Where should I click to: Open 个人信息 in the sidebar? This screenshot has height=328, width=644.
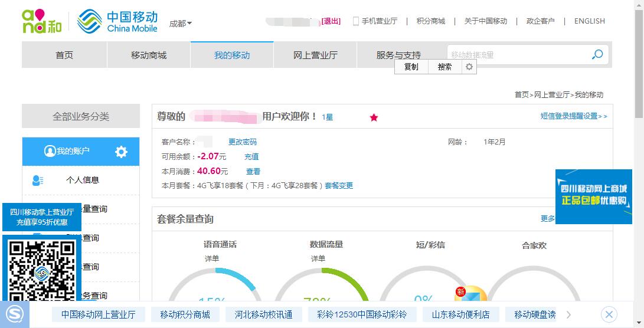tap(83, 180)
